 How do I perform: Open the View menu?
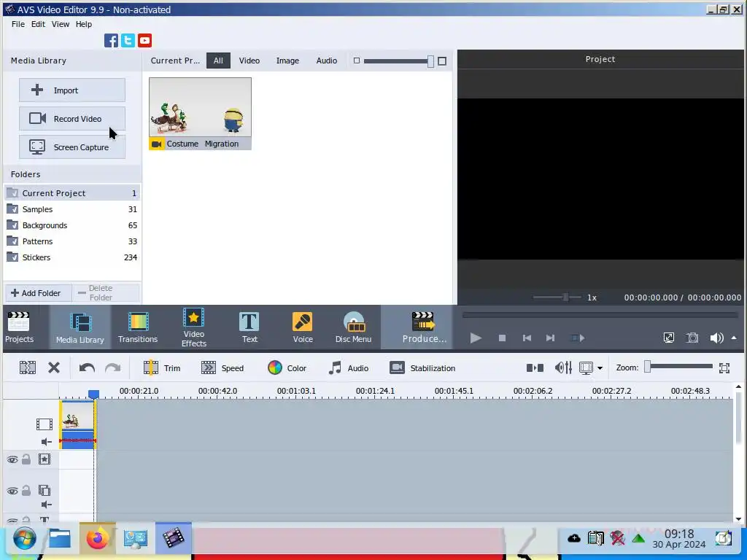61,24
